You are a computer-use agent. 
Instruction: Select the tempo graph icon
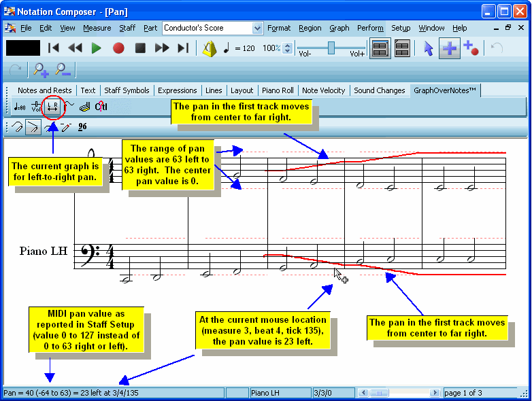[20, 106]
